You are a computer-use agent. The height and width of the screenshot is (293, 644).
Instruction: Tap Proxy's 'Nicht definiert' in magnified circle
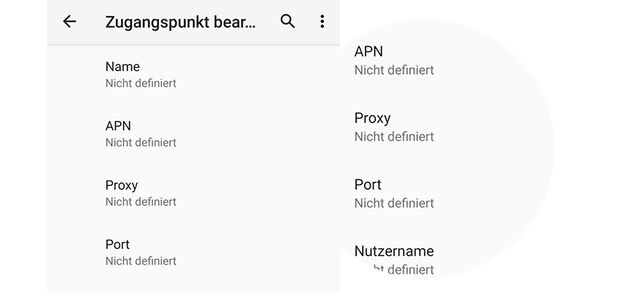click(394, 137)
